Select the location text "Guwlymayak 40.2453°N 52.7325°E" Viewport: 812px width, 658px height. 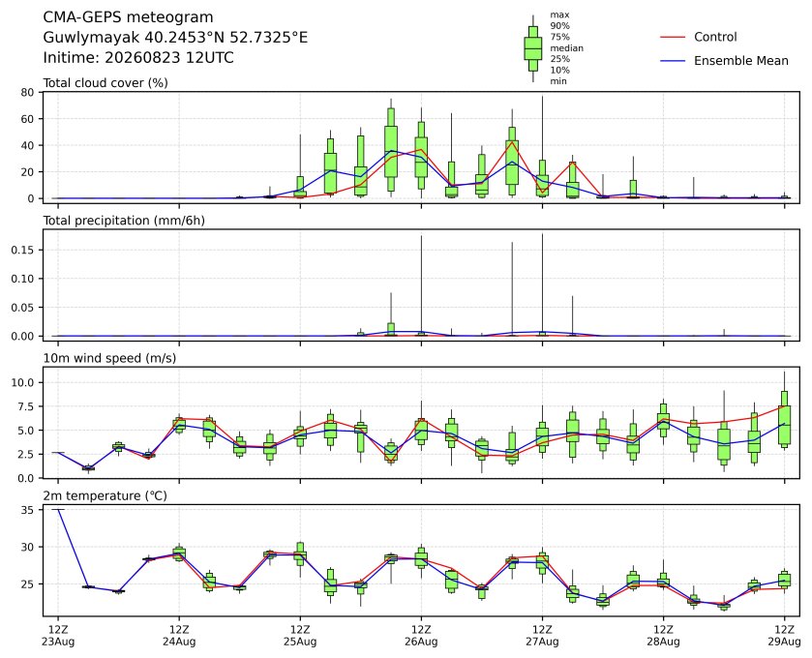tap(175, 38)
